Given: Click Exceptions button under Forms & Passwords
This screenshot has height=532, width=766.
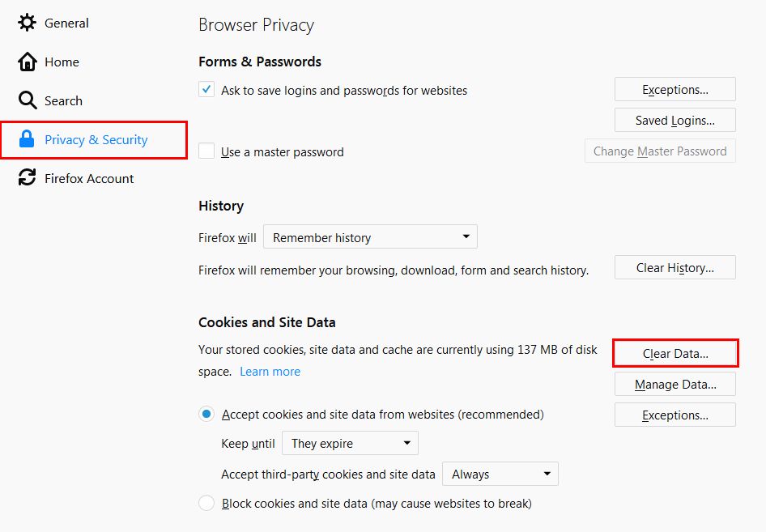Looking at the screenshot, I should pyautogui.click(x=675, y=89).
